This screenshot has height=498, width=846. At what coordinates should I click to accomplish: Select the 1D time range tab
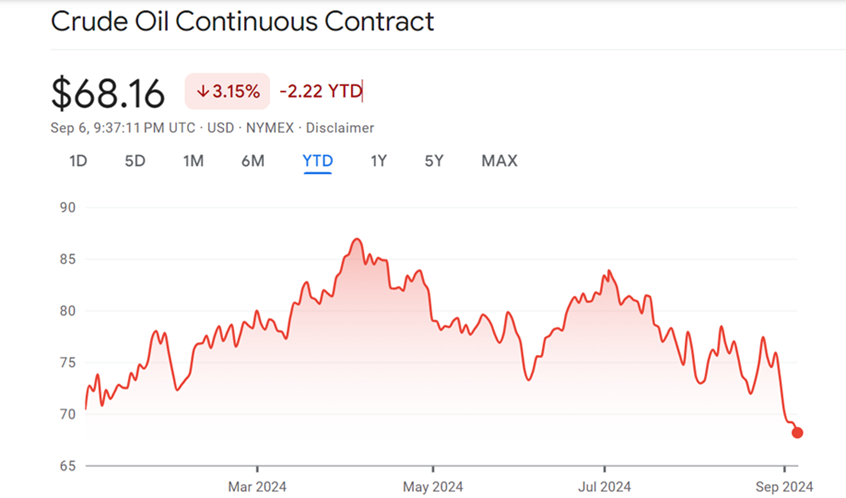pyautogui.click(x=78, y=160)
